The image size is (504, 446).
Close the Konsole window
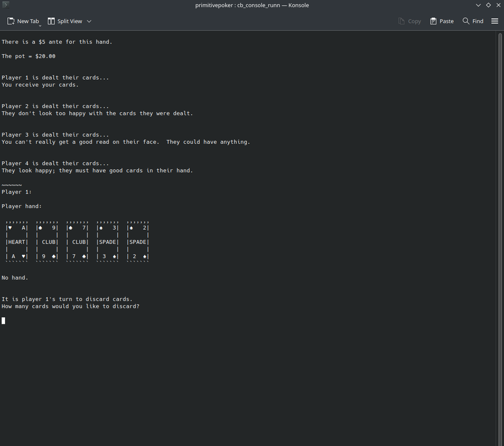coord(498,5)
